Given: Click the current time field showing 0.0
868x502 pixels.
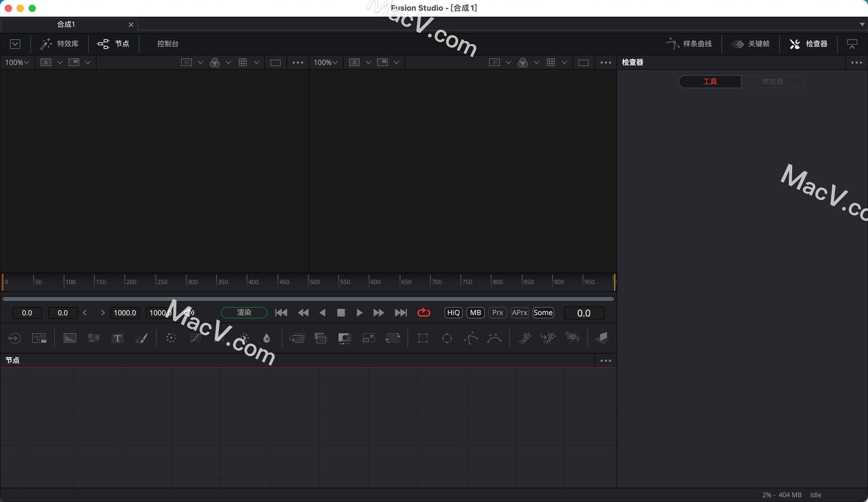Looking at the screenshot, I should [x=584, y=313].
